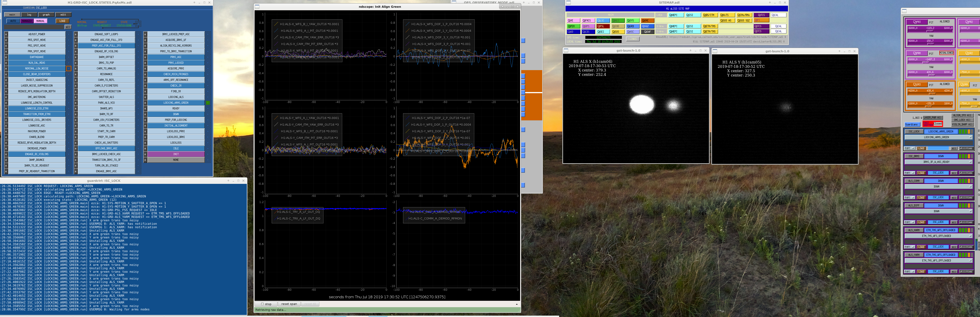Open the ALS screen in SITEMAP

pyautogui.click(x=618, y=21)
